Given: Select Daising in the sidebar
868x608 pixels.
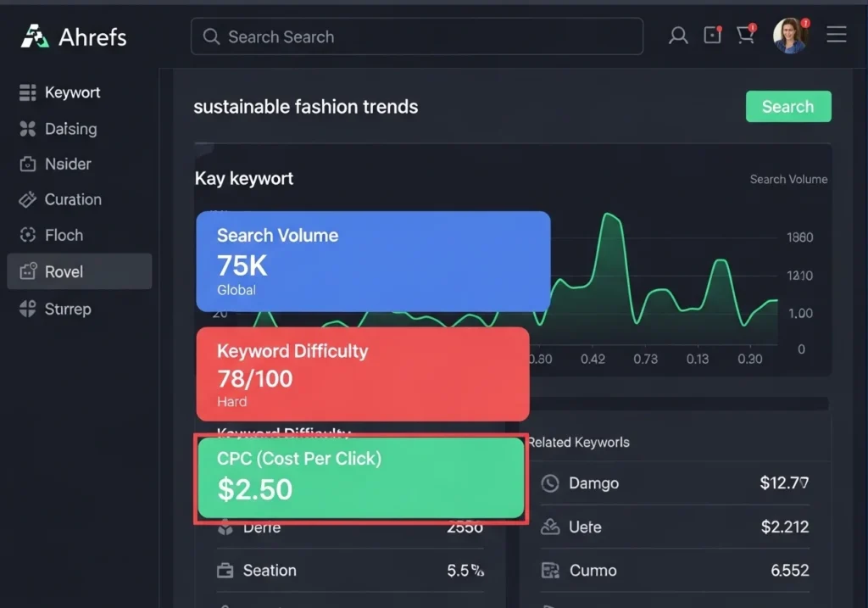Looking at the screenshot, I should click(70, 129).
